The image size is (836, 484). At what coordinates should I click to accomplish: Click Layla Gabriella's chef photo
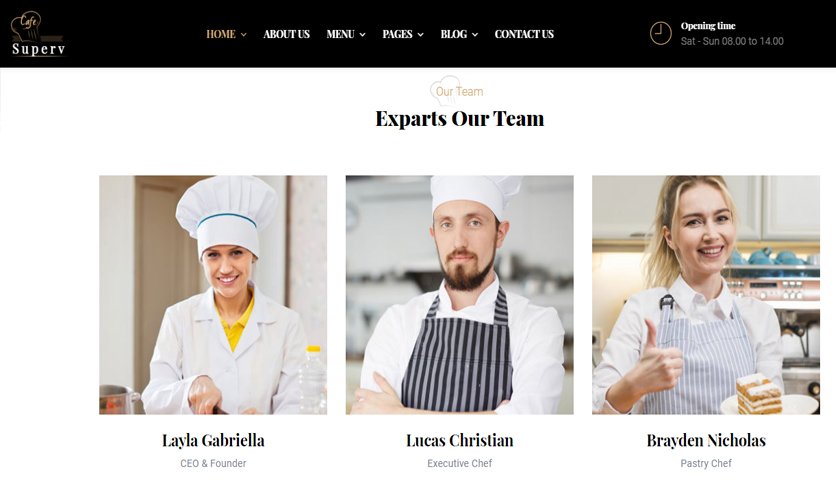[x=213, y=295]
